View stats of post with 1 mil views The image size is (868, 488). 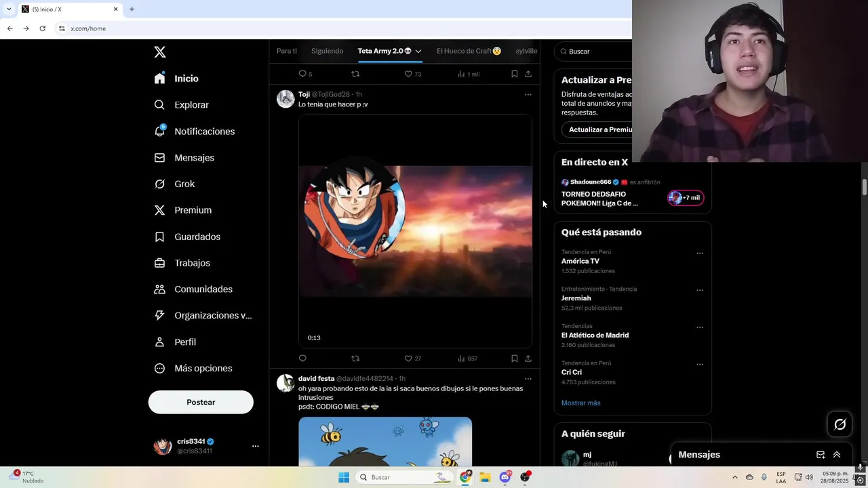click(x=469, y=74)
